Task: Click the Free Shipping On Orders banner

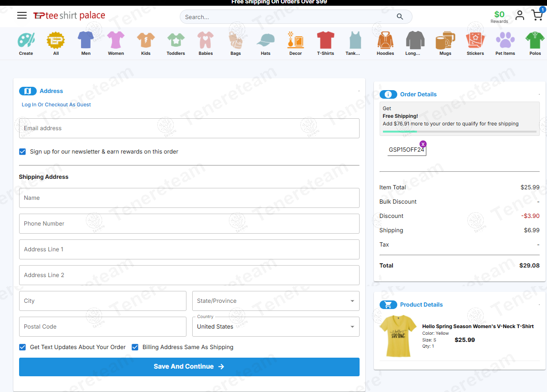Action: point(279,2)
